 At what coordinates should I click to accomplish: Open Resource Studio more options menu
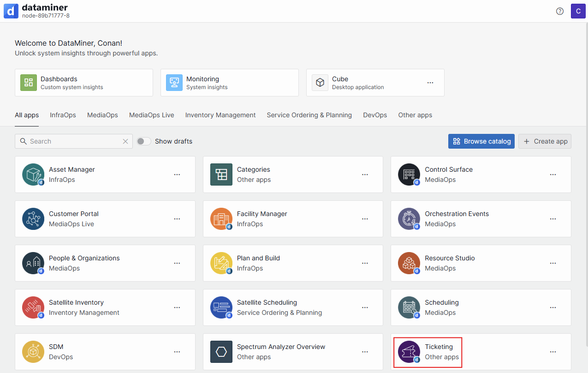pyautogui.click(x=553, y=263)
